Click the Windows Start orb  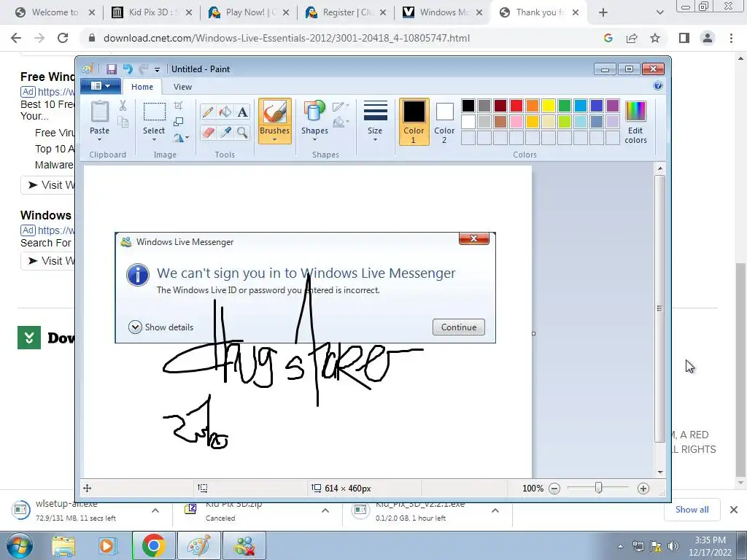tap(20, 545)
